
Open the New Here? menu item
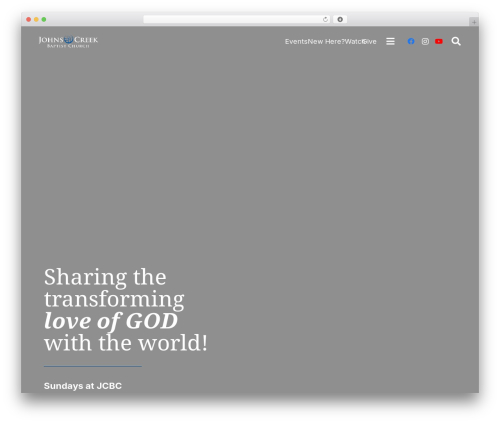coord(326,42)
